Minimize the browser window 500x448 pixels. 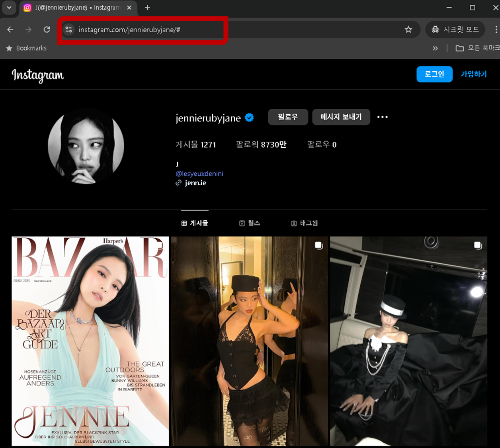coord(449,8)
